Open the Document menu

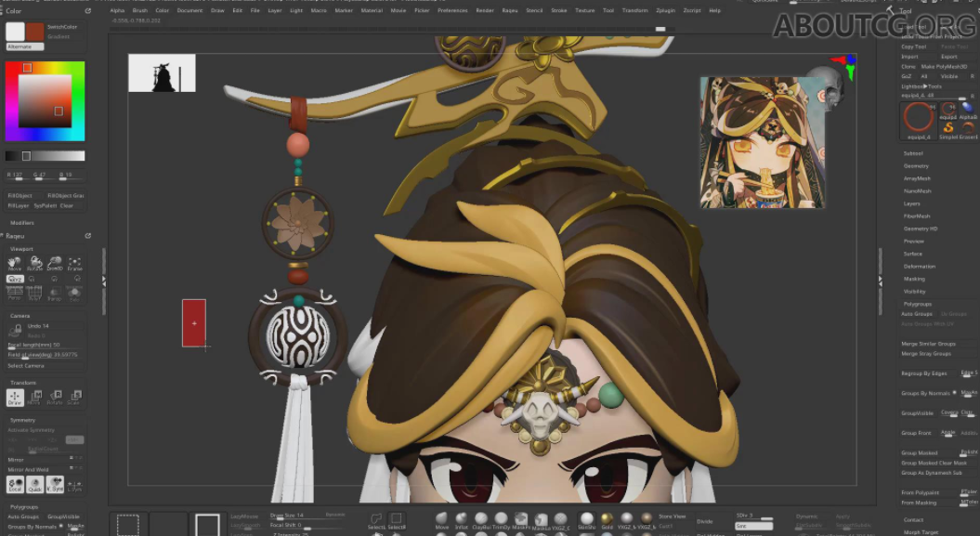pyautogui.click(x=189, y=10)
